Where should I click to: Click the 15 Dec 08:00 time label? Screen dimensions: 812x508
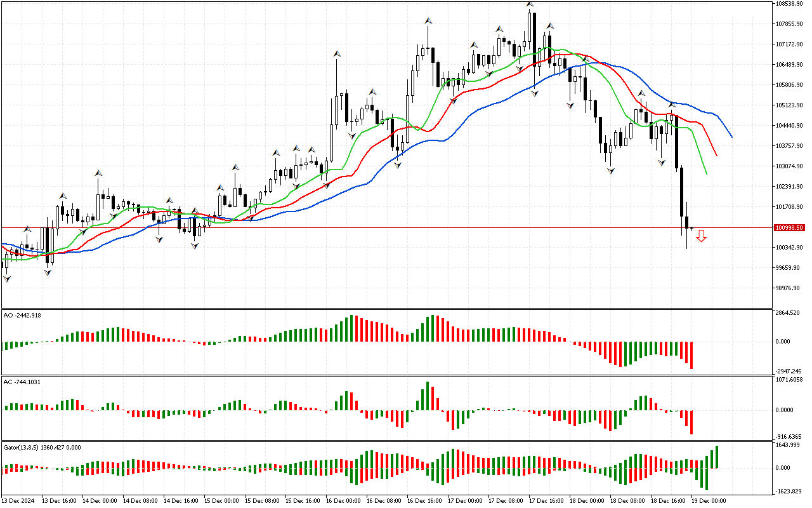click(x=262, y=500)
